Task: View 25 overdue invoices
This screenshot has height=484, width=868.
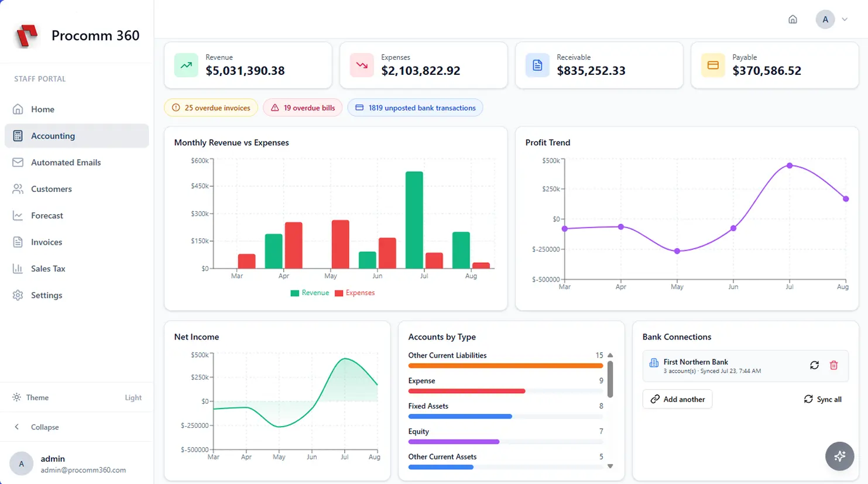Action: coord(211,108)
